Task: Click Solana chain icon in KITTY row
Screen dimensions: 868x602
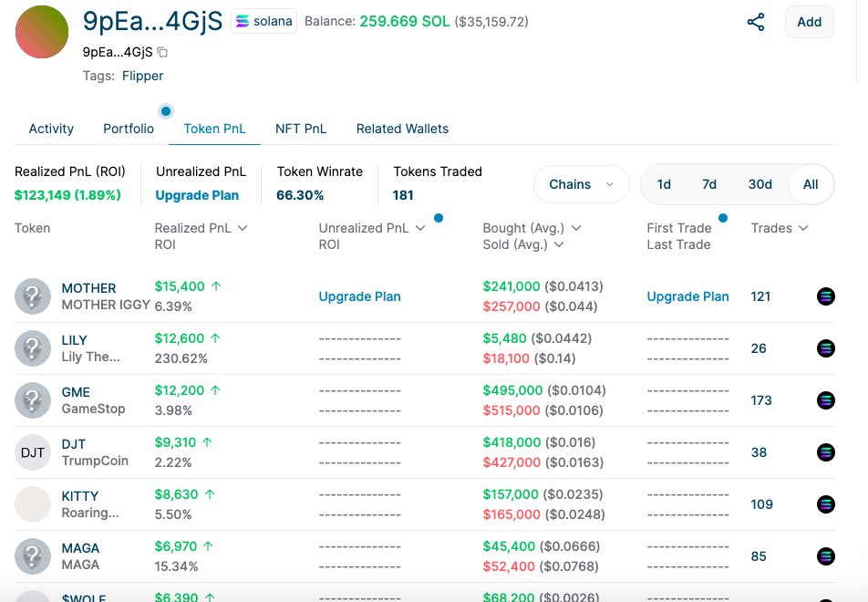Action: 825,504
